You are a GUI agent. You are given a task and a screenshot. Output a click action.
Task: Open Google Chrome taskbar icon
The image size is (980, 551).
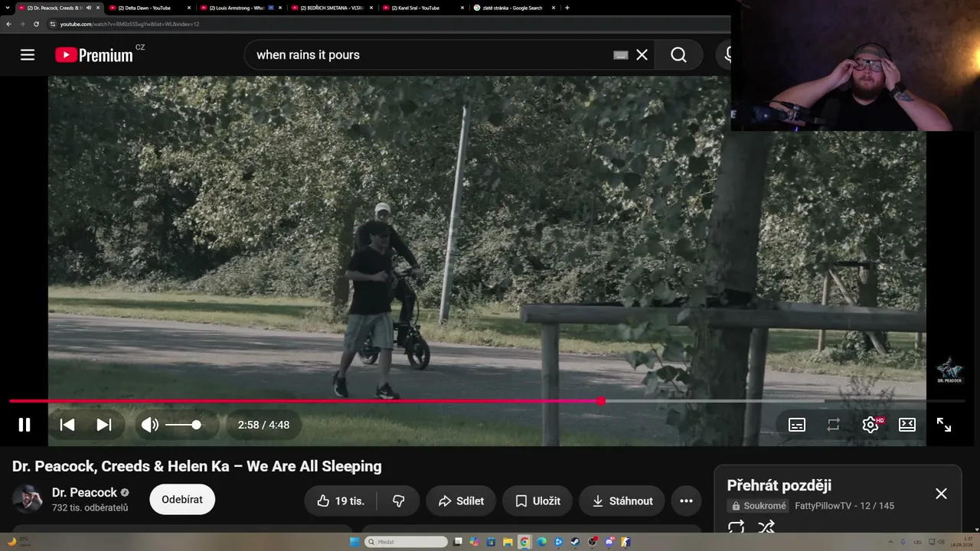[524, 542]
